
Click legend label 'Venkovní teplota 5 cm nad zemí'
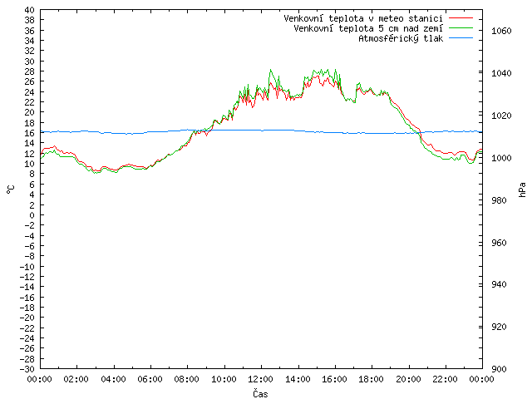(368, 28)
